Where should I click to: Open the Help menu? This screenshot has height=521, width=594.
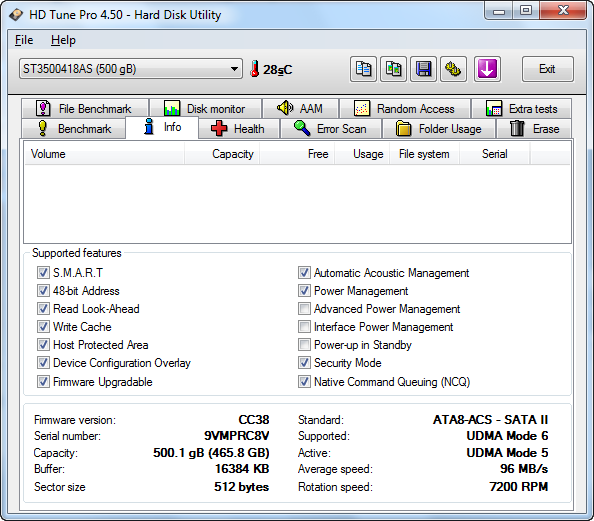[63, 40]
